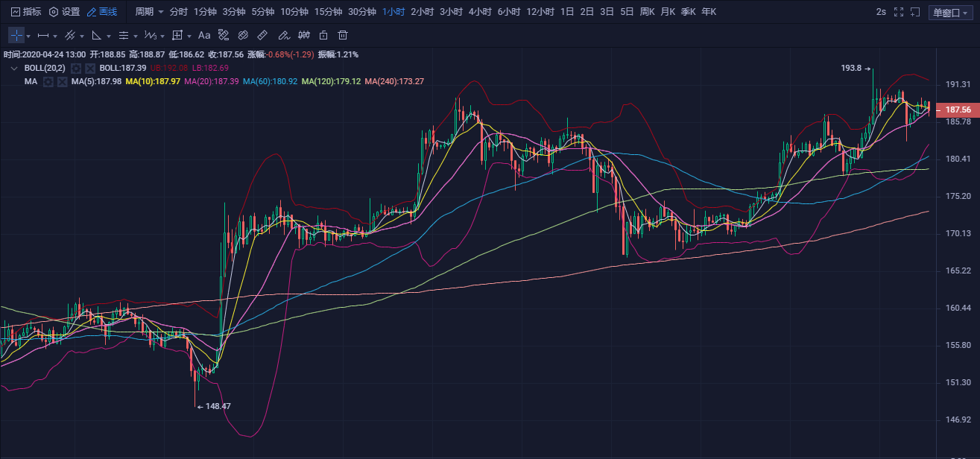This screenshot has height=459, width=980.
Task: Open the 周期 period dropdown
Action: [x=149, y=12]
